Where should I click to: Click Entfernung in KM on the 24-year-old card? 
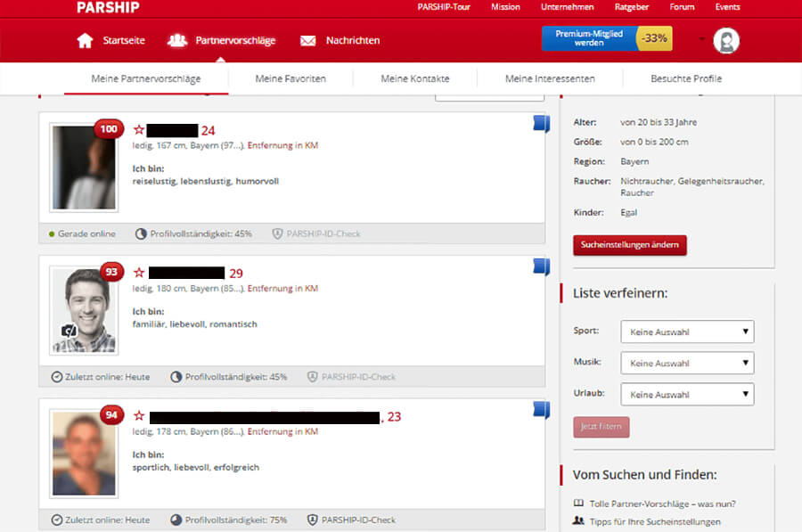coord(282,145)
